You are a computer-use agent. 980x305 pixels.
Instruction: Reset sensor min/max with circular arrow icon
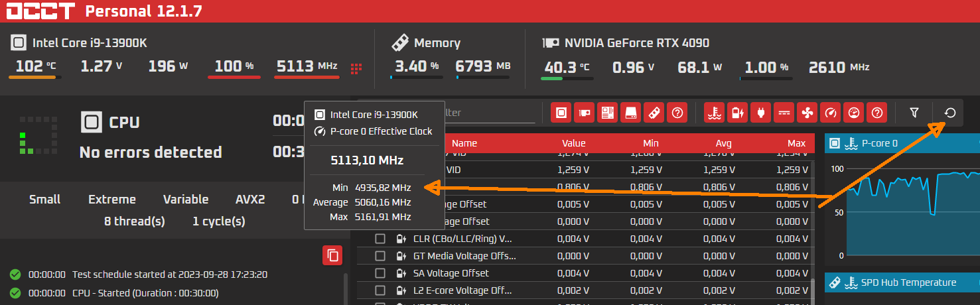click(950, 113)
